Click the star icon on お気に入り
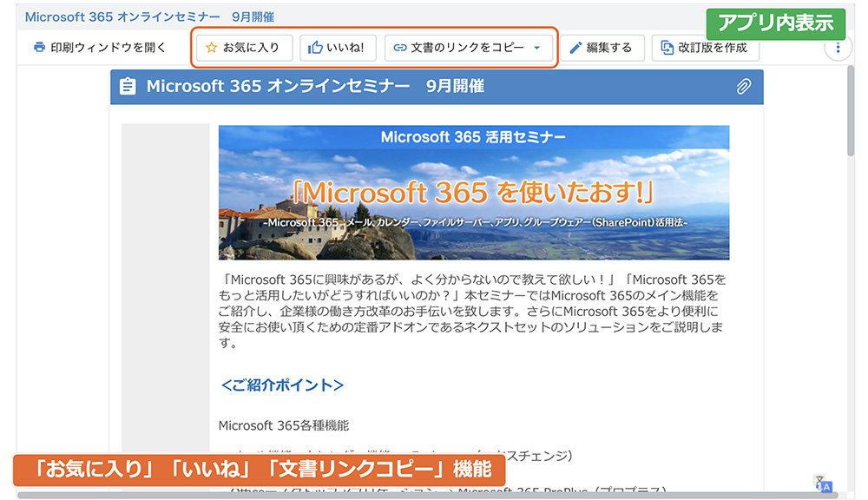 pos(211,48)
